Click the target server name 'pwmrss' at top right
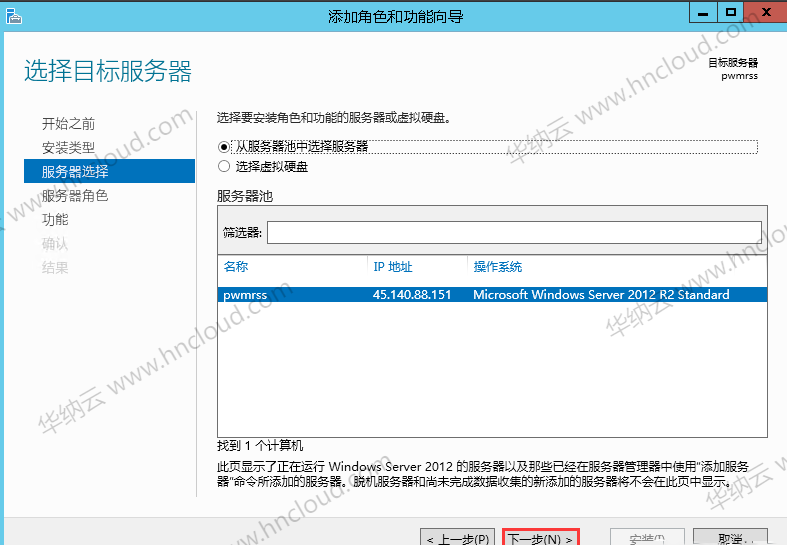The height and width of the screenshot is (545, 787). [739, 76]
